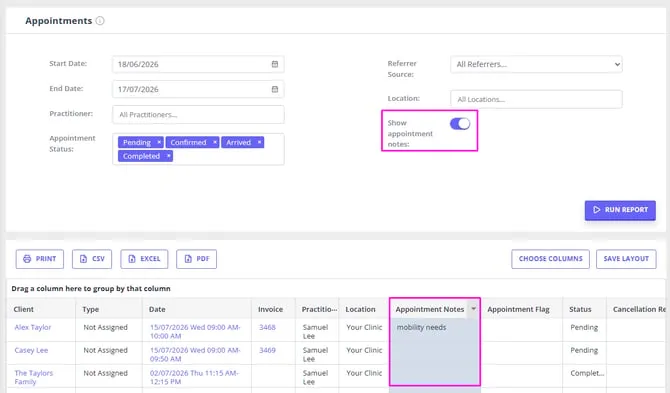Export the report to Excel
670x393 pixels.
tap(144, 259)
